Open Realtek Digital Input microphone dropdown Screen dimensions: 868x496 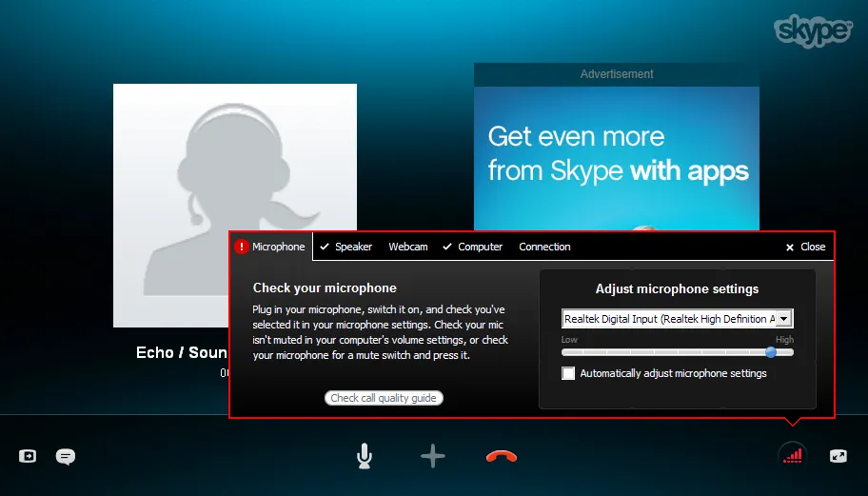tap(677, 318)
